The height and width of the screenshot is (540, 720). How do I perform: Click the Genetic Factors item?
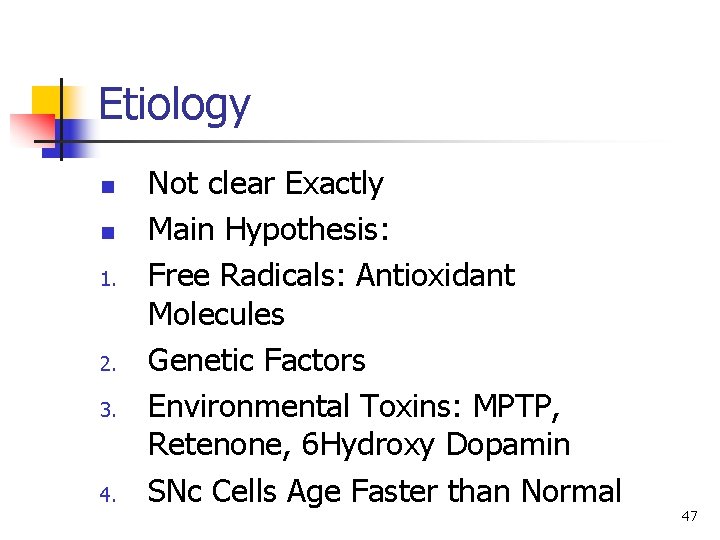[256, 360]
